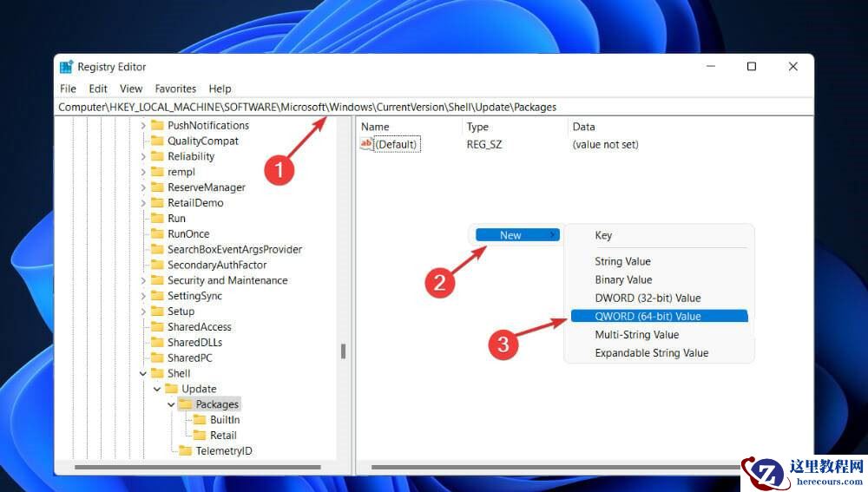The image size is (868, 492).
Task: Click the tree pane vertical scrollbar thumb
Action: (343, 351)
